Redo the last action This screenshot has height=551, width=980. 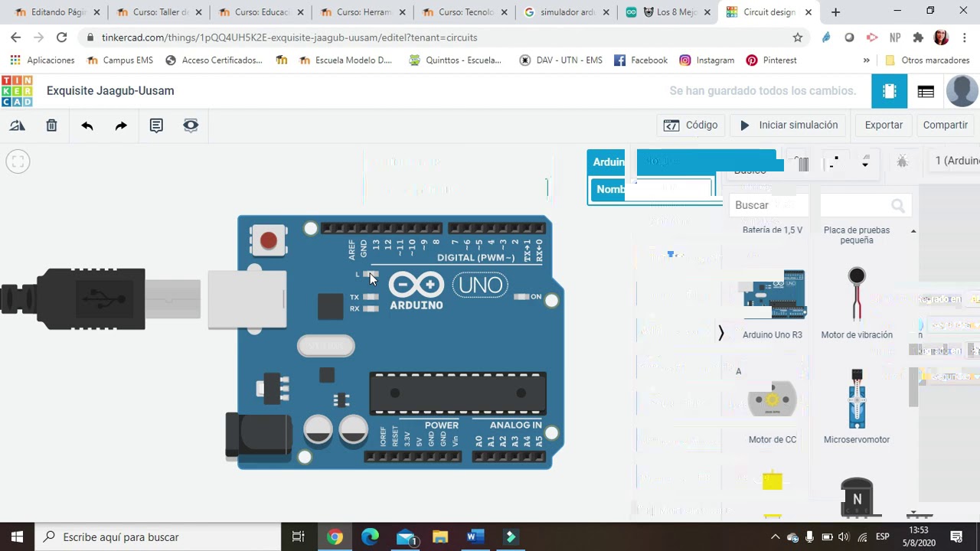coord(121,126)
